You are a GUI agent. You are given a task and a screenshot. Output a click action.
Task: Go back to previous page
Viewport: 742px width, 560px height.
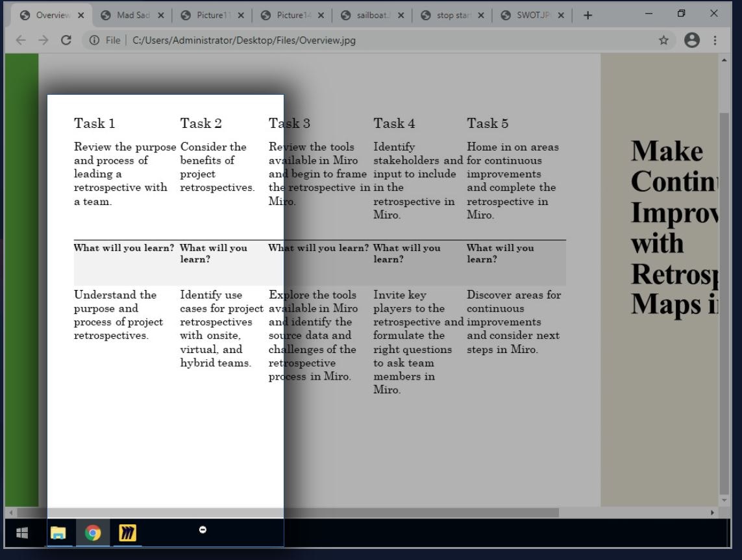coord(21,40)
